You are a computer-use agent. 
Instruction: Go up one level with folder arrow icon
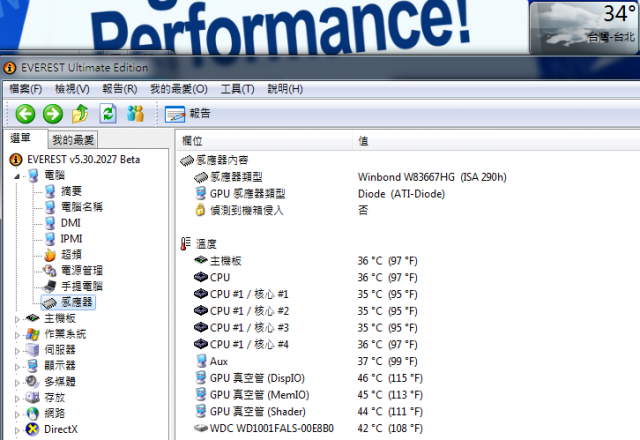point(80,113)
